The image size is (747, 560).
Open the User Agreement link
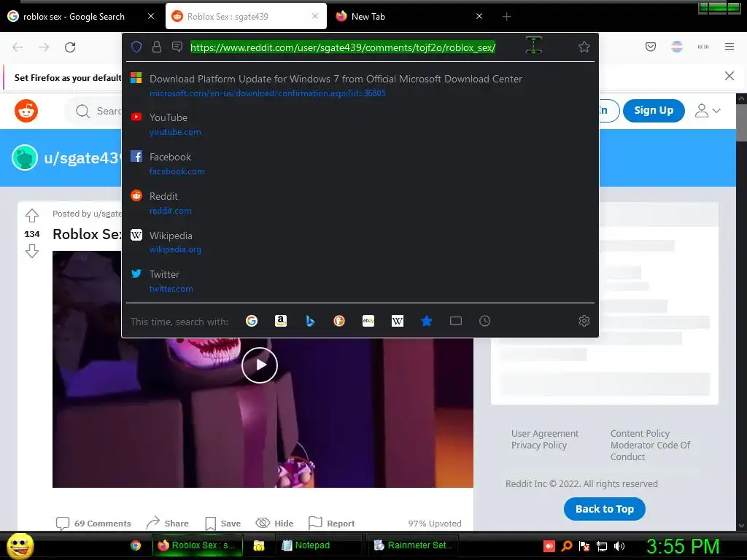544,433
